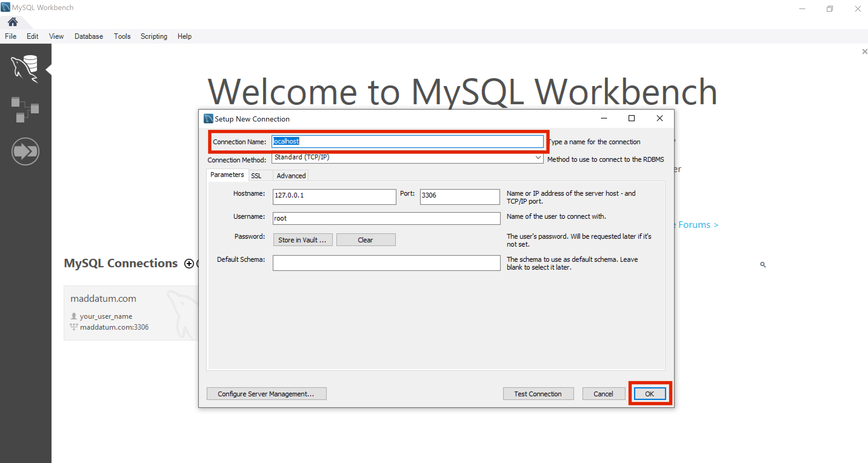This screenshot has width=868, height=463.
Task: Focus the Connection Name field
Action: pos(407,141)
